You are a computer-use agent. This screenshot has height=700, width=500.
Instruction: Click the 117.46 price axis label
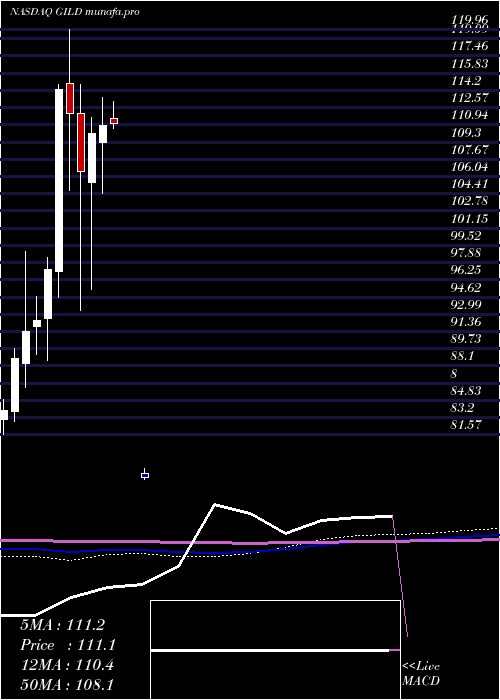click(x=469, y=46)
